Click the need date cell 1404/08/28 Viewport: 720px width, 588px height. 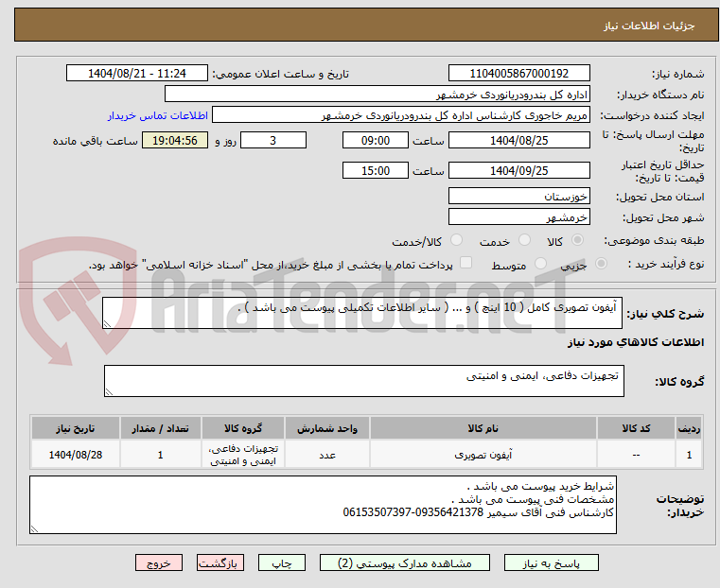pos(76,455)
